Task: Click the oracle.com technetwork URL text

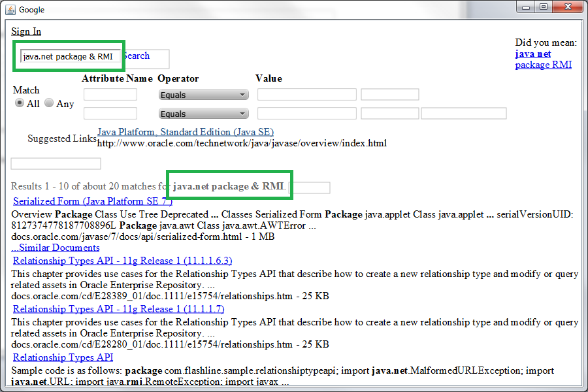Action: 242,143
